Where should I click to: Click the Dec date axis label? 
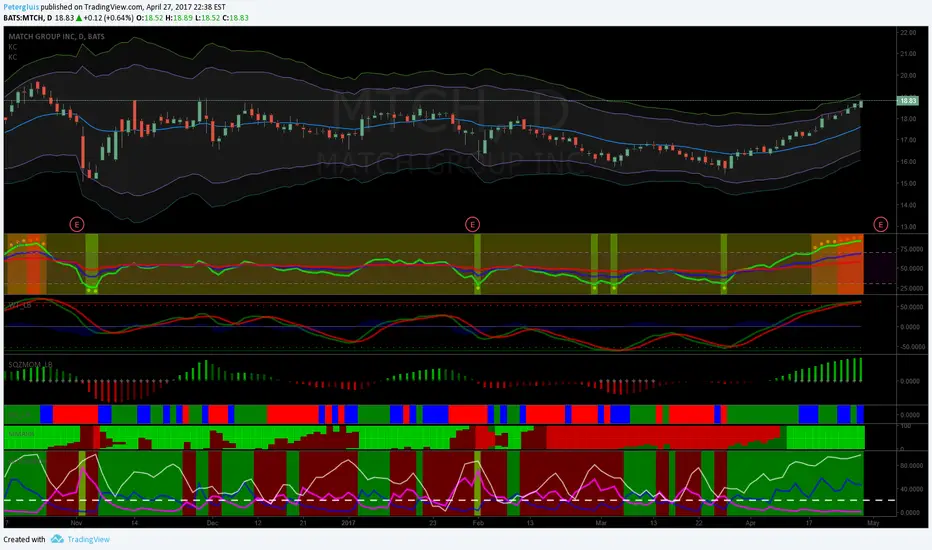click(212, 523)
